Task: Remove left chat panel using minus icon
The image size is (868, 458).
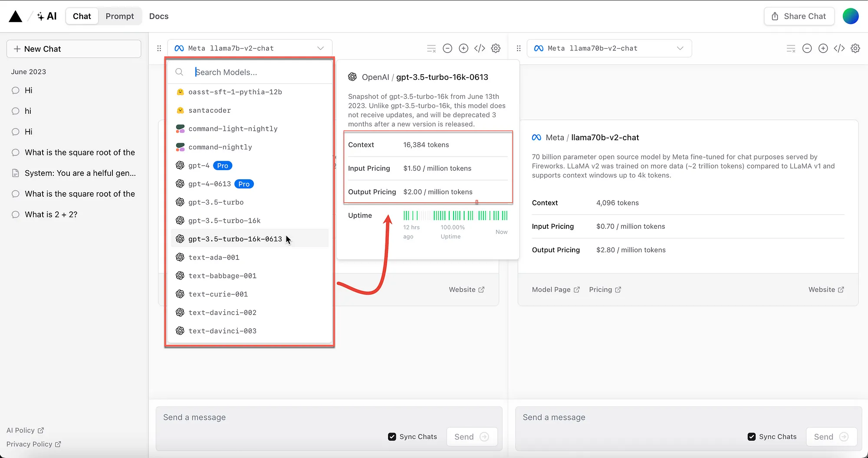Action: point(447,48)
